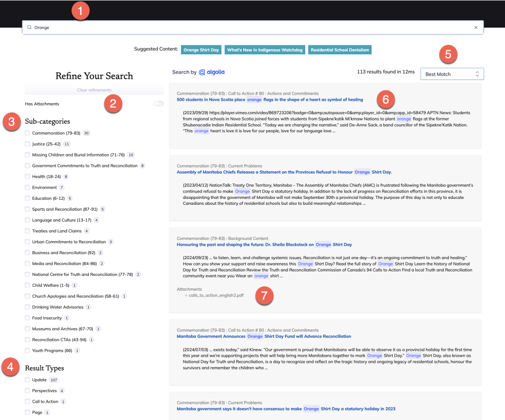Click into the Orange search input field

point(247,28)
